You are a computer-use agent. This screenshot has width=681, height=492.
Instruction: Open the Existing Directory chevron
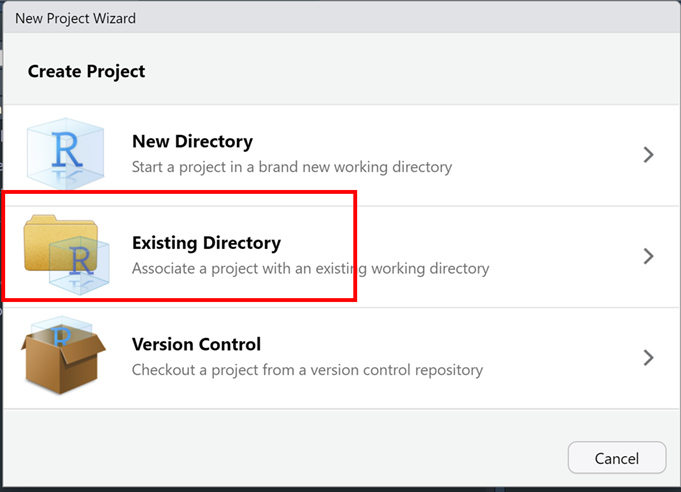coord(648,256)
